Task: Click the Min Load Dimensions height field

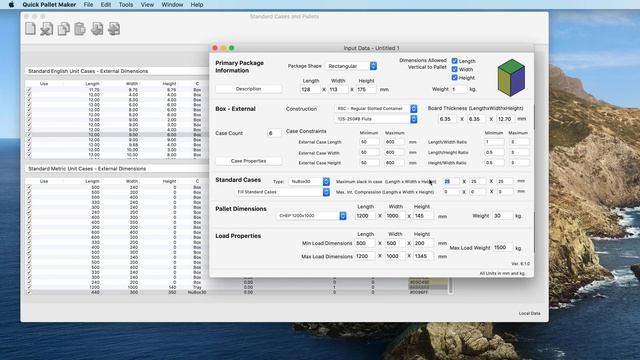Action: click(423, 243)
